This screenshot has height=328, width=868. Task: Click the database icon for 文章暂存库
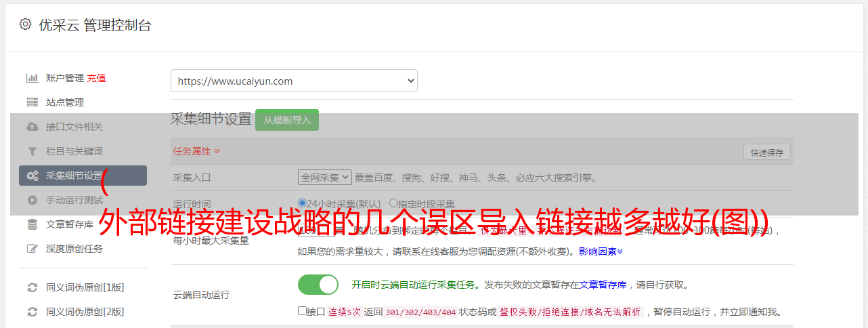point(32,224)
